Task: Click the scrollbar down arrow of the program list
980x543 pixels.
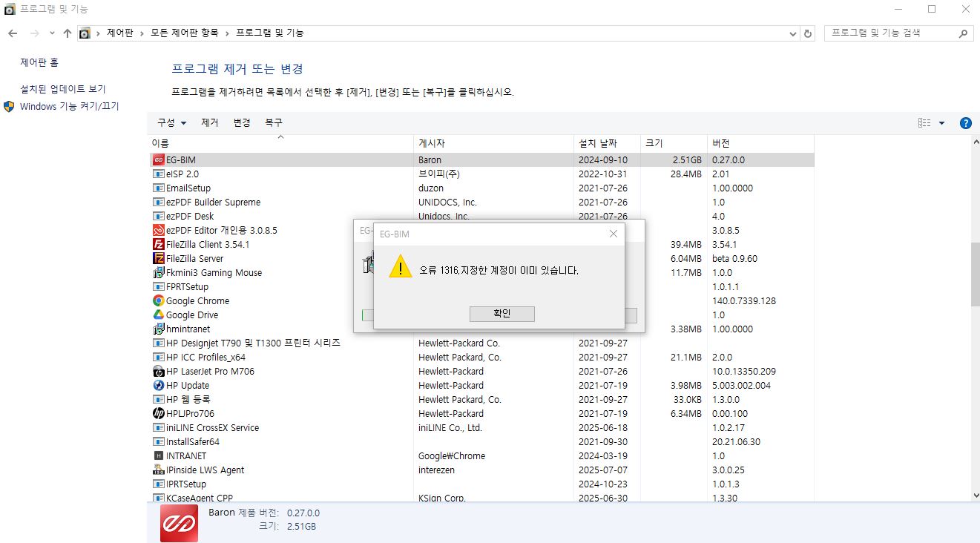Action: (x=975, y=496)
